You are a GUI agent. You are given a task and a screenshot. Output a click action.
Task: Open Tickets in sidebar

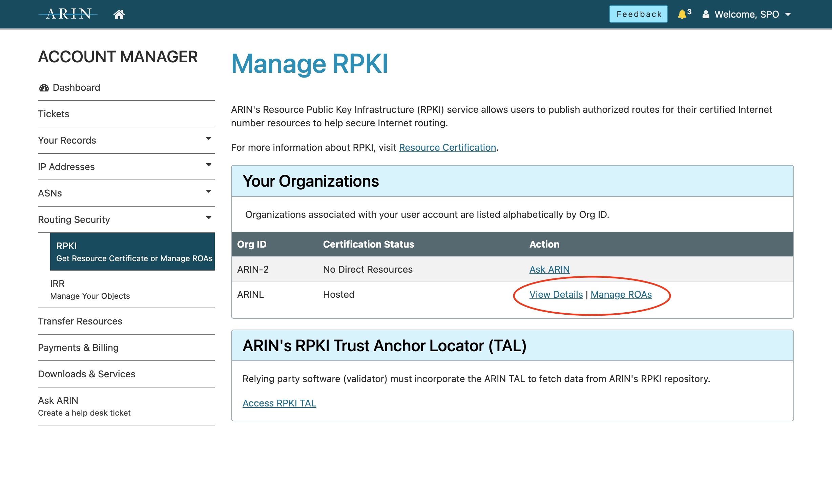126,114
